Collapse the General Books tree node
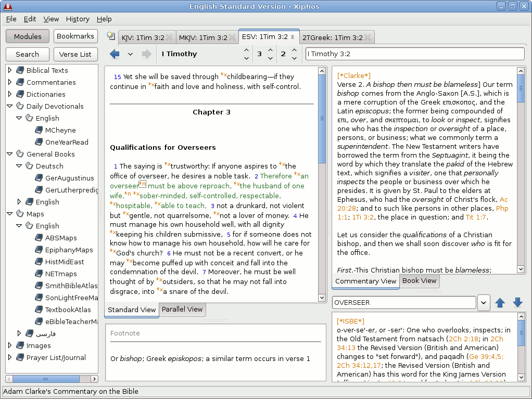532x399 pixels. tap(10, 154)
